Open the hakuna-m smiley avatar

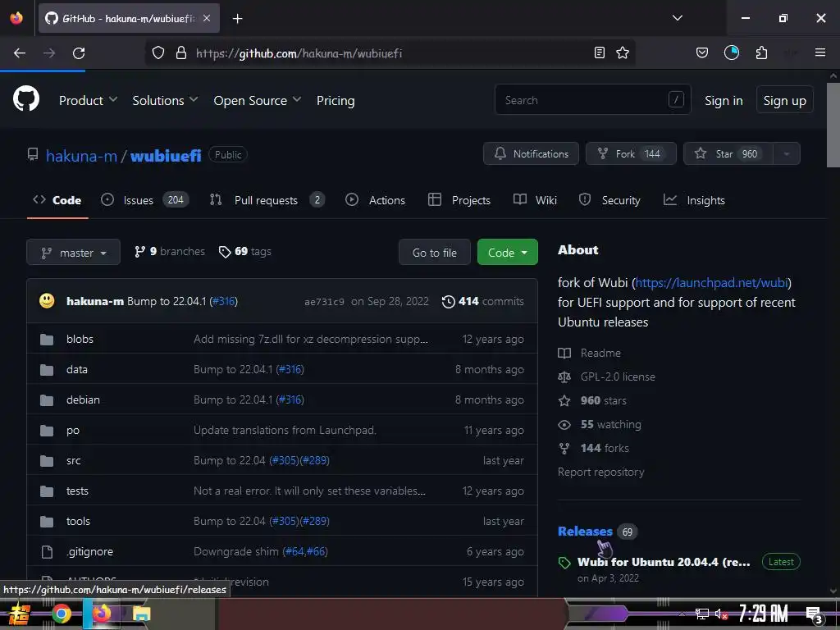[x=47, y=300]
